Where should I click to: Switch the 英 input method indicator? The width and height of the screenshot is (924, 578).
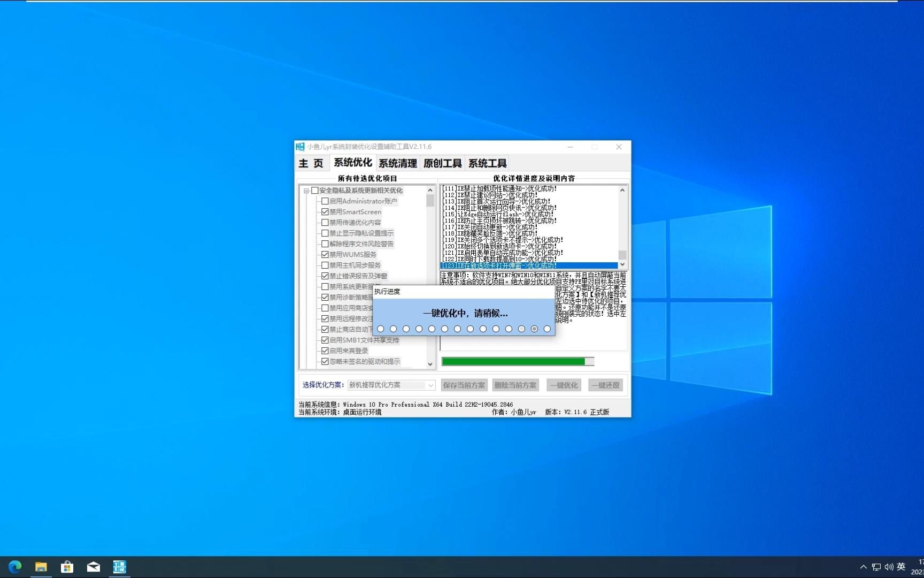[902, 567]
